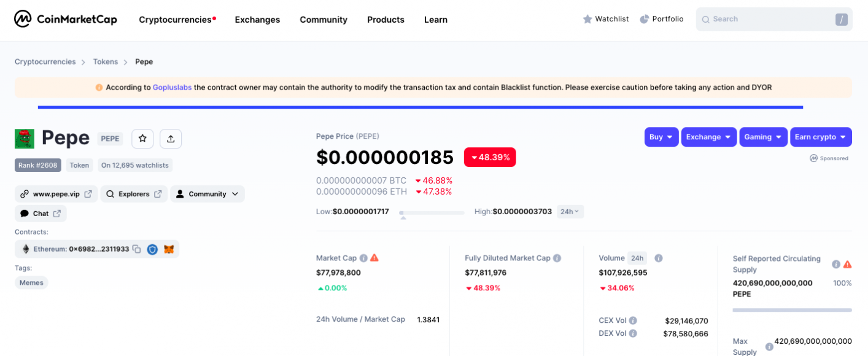This screenshot has height=356, width=868.
Task: Click the CoinMarketCap logo
Action: point(66,19)
